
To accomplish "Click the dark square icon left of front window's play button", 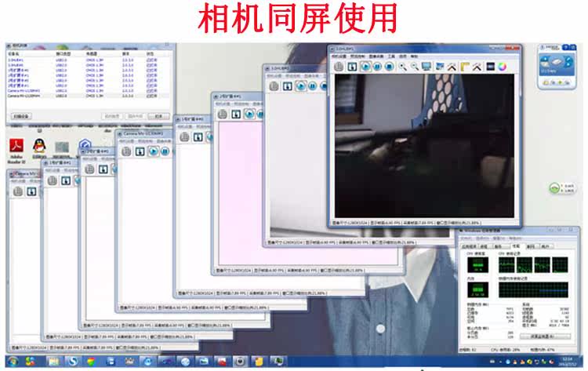I will [352, 67].
